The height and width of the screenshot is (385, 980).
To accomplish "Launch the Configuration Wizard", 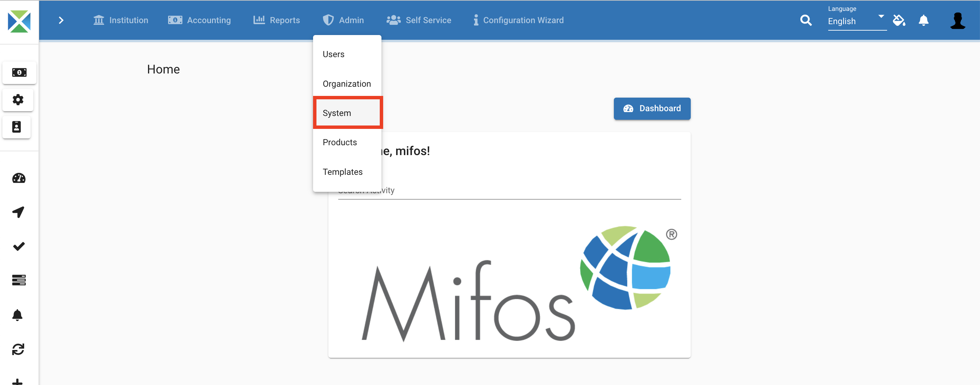I will pos(518,20).
